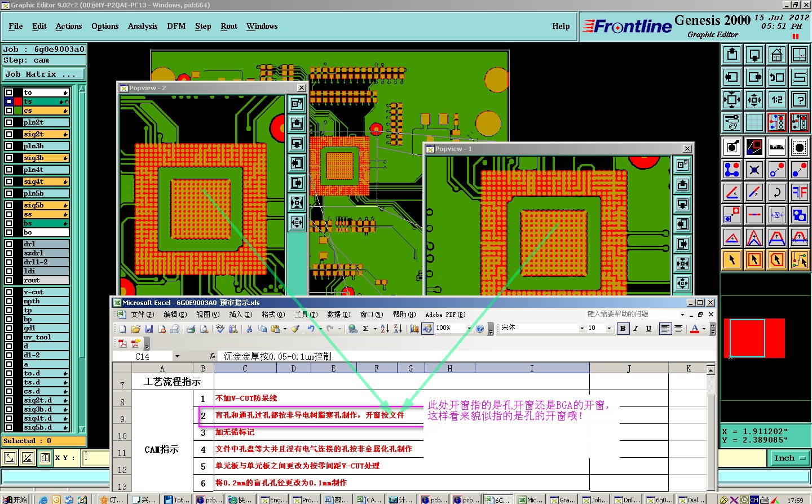Screen dimensions: 812x504
Task: Switch to the Mic... Excel taskbar item
Action: coord(531,499)
